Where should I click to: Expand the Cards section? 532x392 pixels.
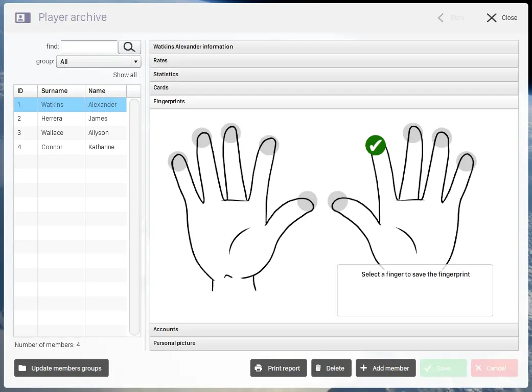coord(334,87)
